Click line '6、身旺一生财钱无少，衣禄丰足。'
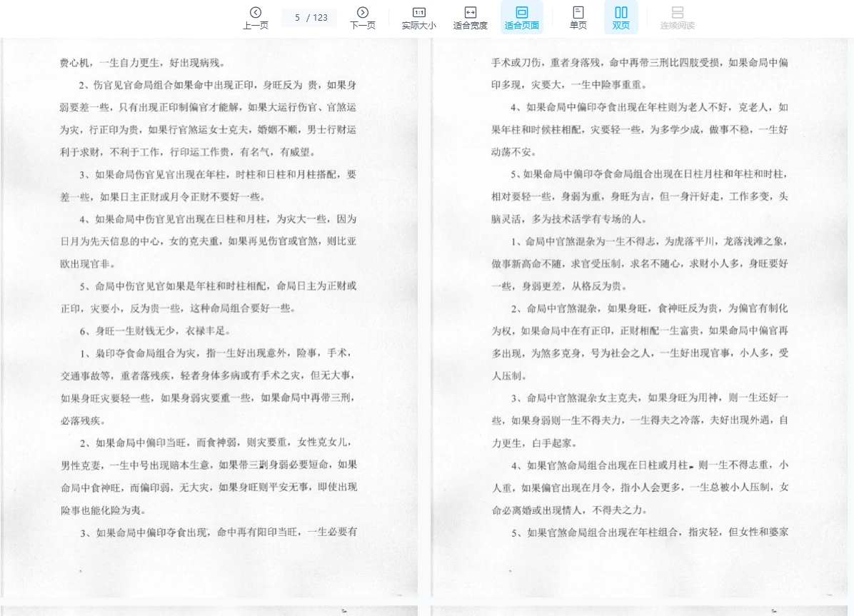Image resolution: width=854 pixels, height=616 pixels. tap(155, 330)
